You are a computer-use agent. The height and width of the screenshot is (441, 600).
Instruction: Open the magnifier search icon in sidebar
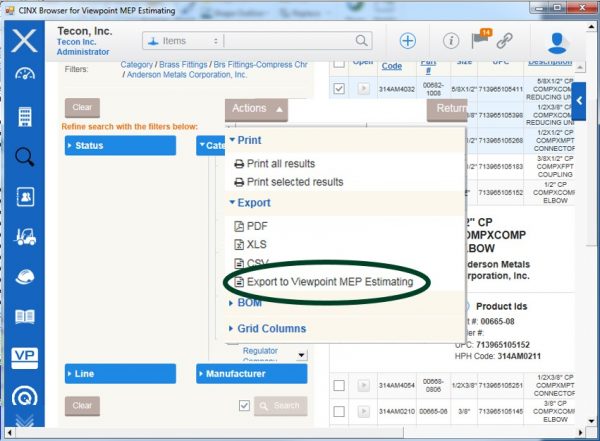25,157
